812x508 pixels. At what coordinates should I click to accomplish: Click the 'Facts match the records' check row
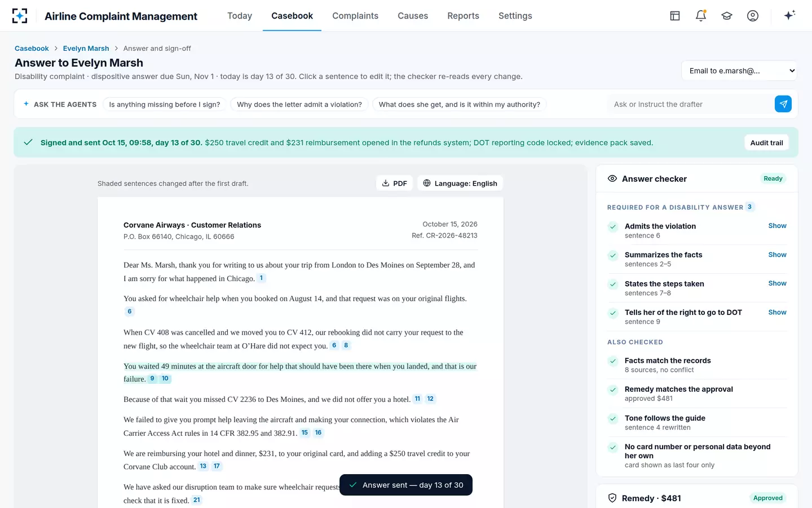click(x=697, y=365)
